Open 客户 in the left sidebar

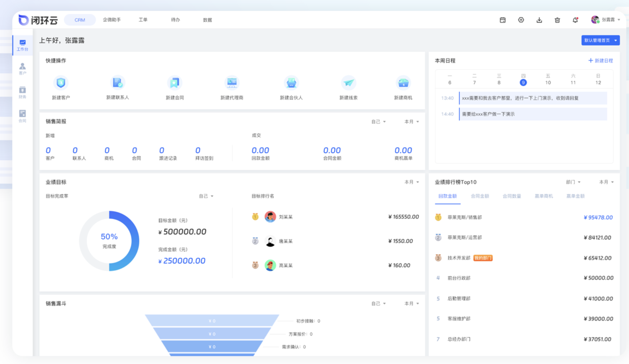[23, 69]
